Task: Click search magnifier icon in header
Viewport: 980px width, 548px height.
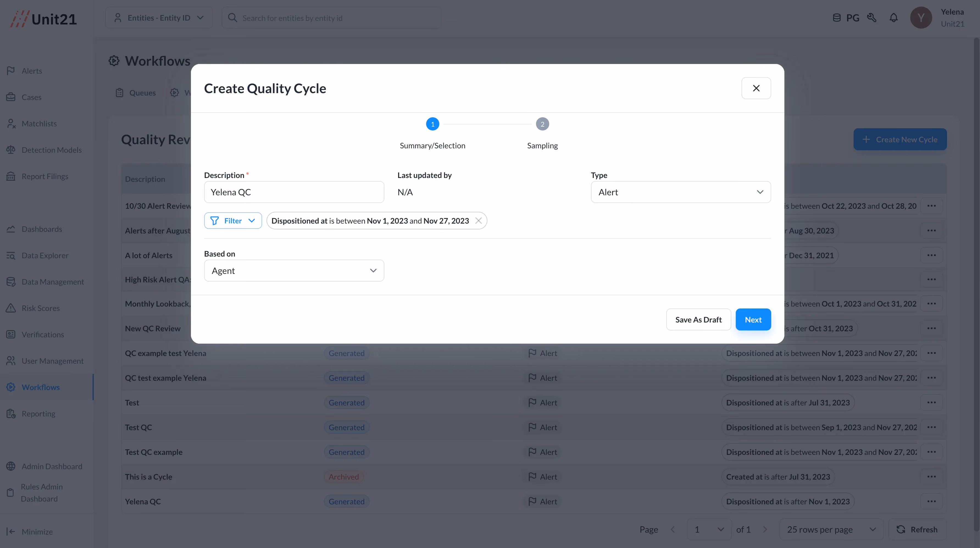Action: coord(232,18)
